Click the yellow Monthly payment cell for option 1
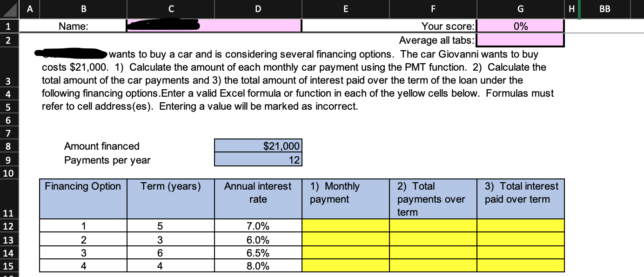644x277 pixels. click(x=345, y=225)
